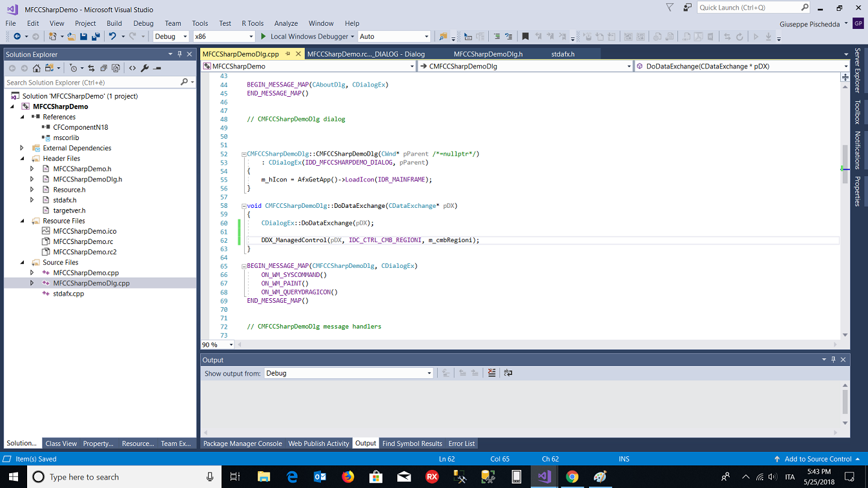
Task: Toggle auto-hide pin on Output panel
Action: click(x=833, y=360)
